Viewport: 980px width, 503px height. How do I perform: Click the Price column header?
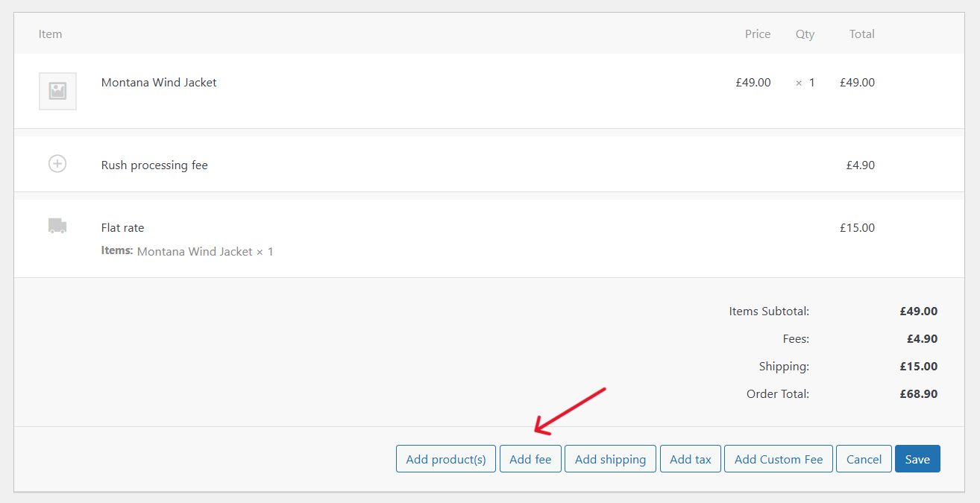757,34
